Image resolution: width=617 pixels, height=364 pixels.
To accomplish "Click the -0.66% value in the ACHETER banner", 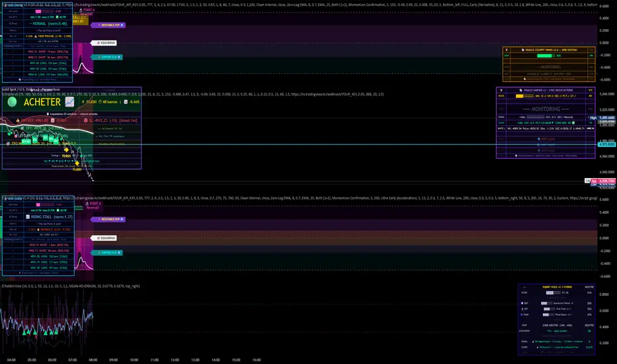I will [134, 102].
